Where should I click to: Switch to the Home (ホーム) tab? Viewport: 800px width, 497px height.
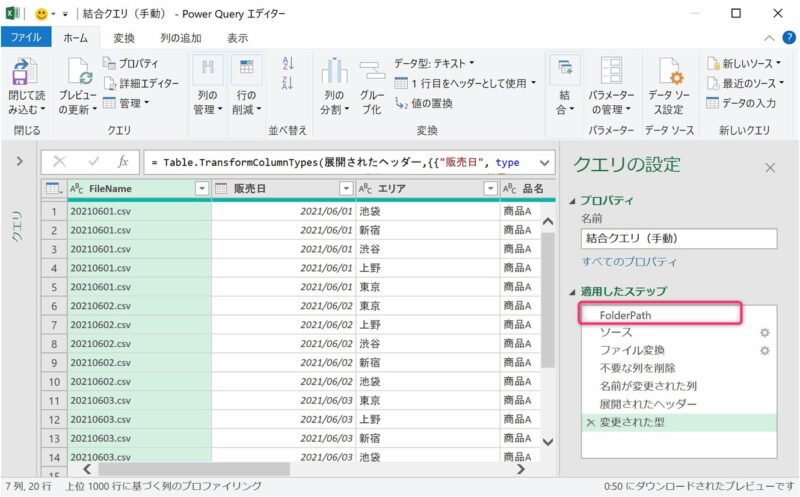click(x=76, y=38)
